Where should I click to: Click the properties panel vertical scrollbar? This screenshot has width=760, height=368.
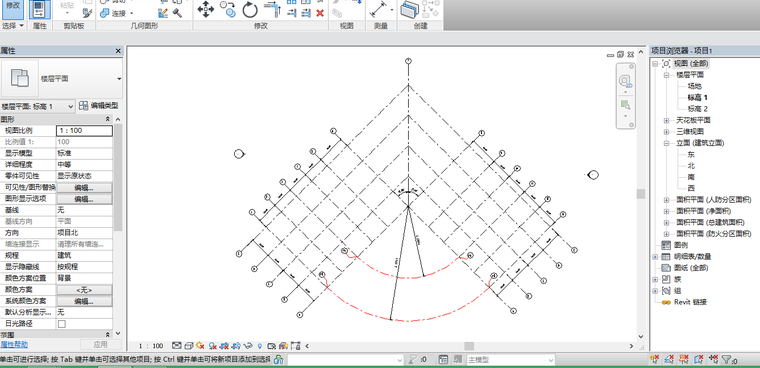point(118,177)
